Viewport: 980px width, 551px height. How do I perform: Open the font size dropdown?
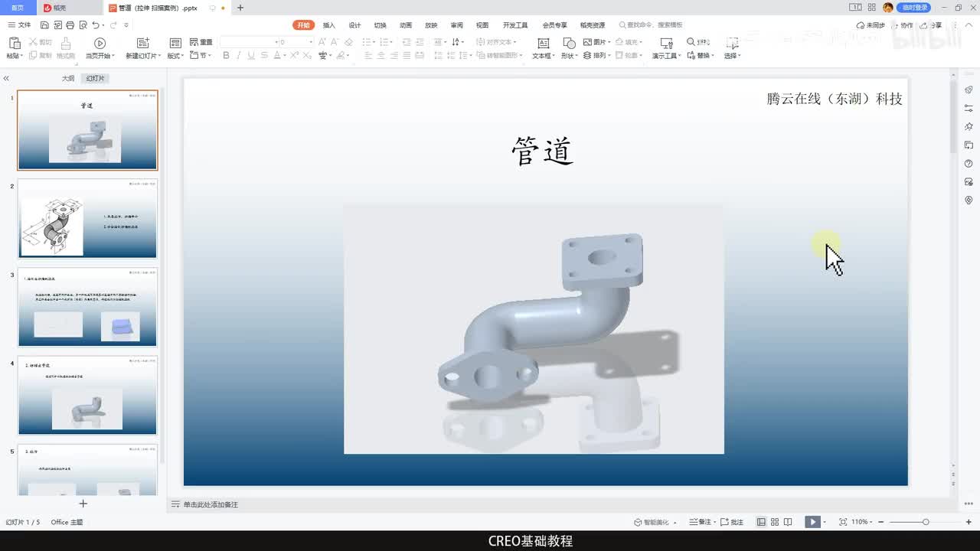(310, 42)
